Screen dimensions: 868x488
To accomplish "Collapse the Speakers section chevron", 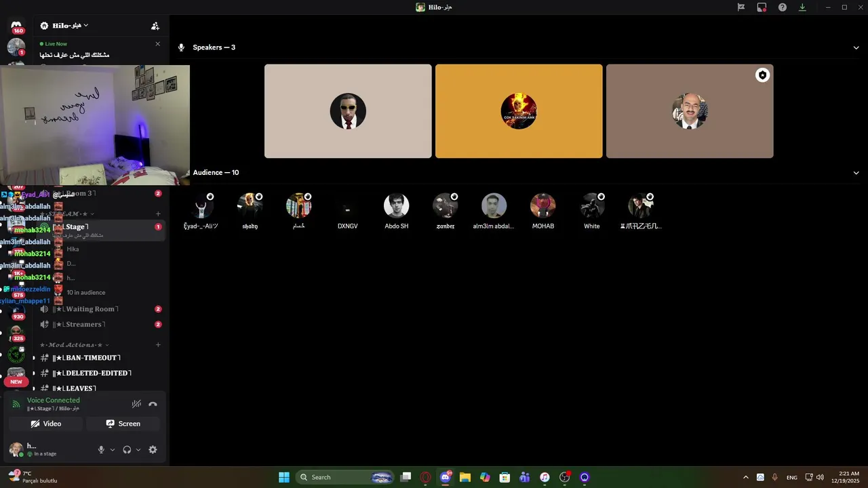I will point(856,47).
